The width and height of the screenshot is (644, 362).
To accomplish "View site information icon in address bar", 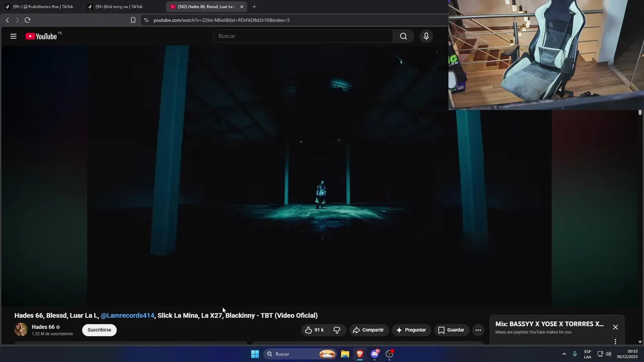I will coord(146,20).
